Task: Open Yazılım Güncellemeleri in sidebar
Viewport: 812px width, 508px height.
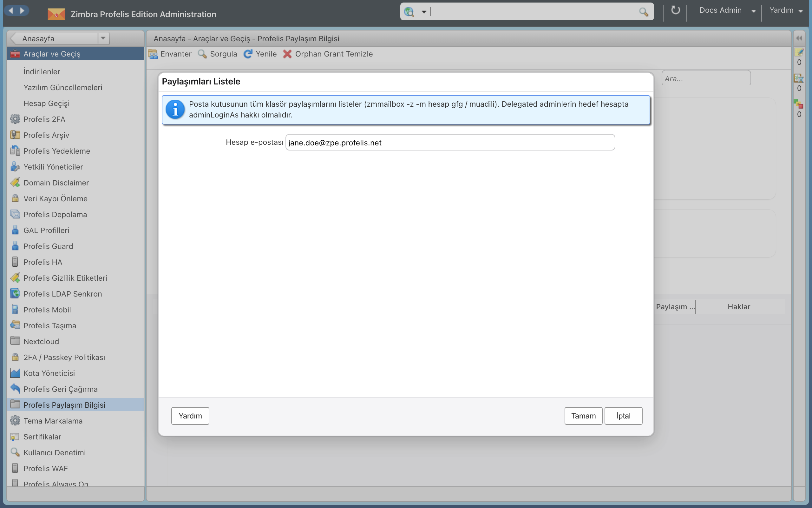Action: pyautogui.click(x=63, y=87)
